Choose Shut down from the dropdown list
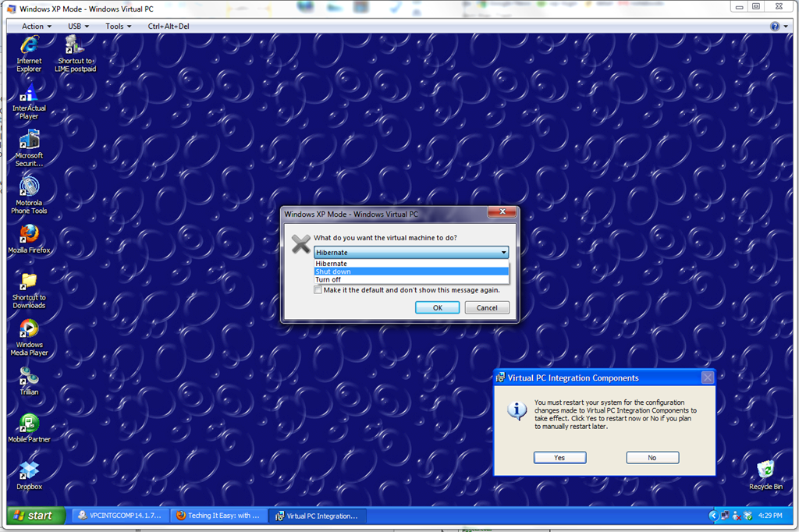This screenshot has width=799, height=532. (x=411, y=271)
